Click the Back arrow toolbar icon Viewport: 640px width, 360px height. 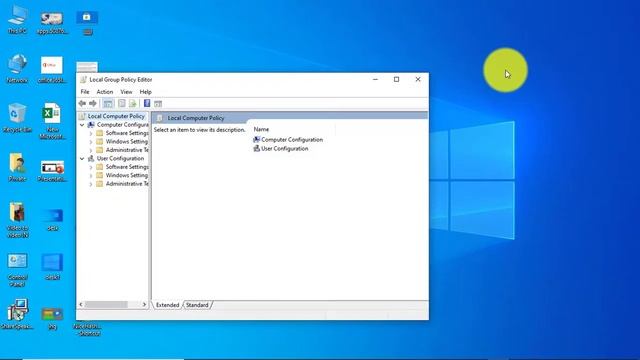pos(82,104)
